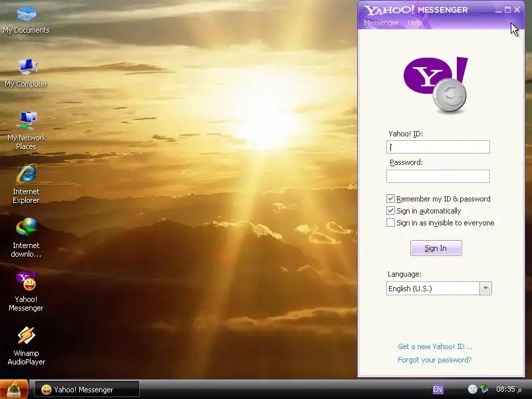Click the Yahoo! logo with grey smiley

pyautogui.click(x=436, y=85)
